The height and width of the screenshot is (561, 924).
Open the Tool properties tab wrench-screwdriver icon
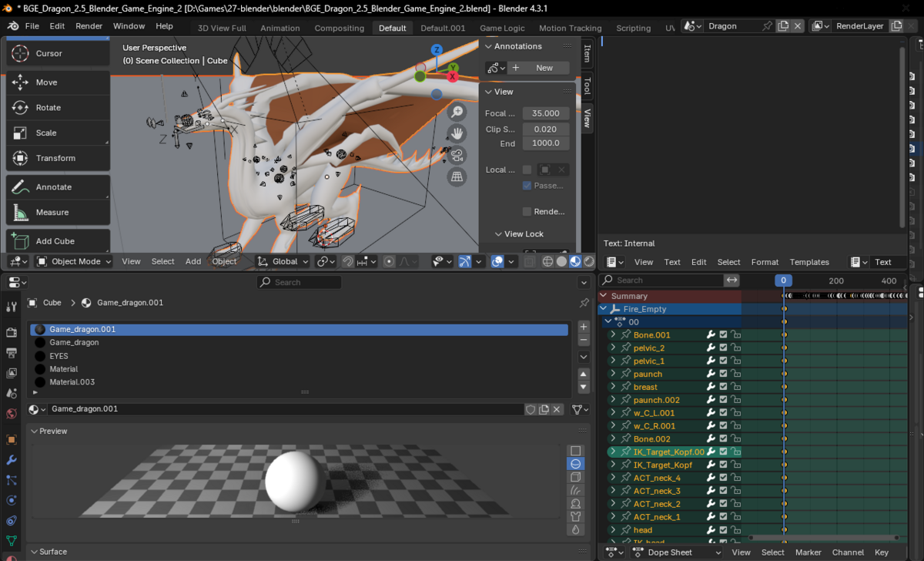tap(12, 307)
